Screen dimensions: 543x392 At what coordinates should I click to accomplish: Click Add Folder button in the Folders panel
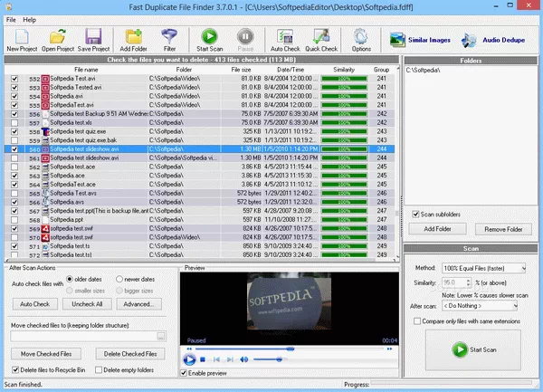[437, 229]
